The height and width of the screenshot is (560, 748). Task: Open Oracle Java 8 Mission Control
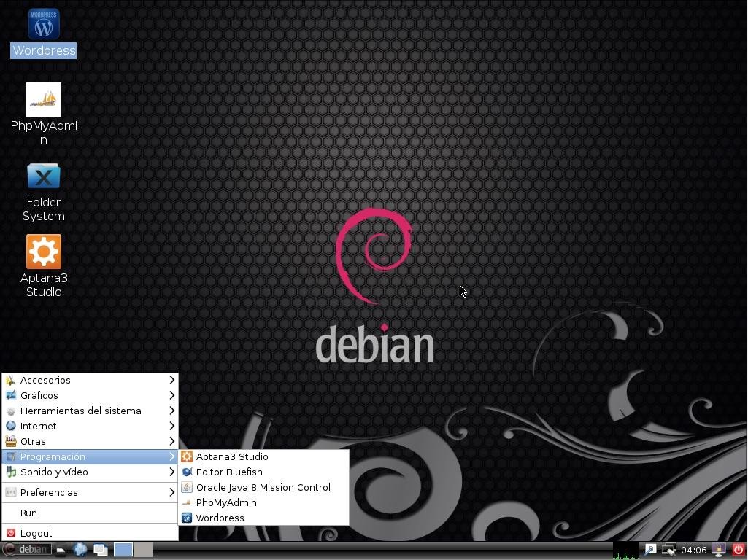coord(263,487)
